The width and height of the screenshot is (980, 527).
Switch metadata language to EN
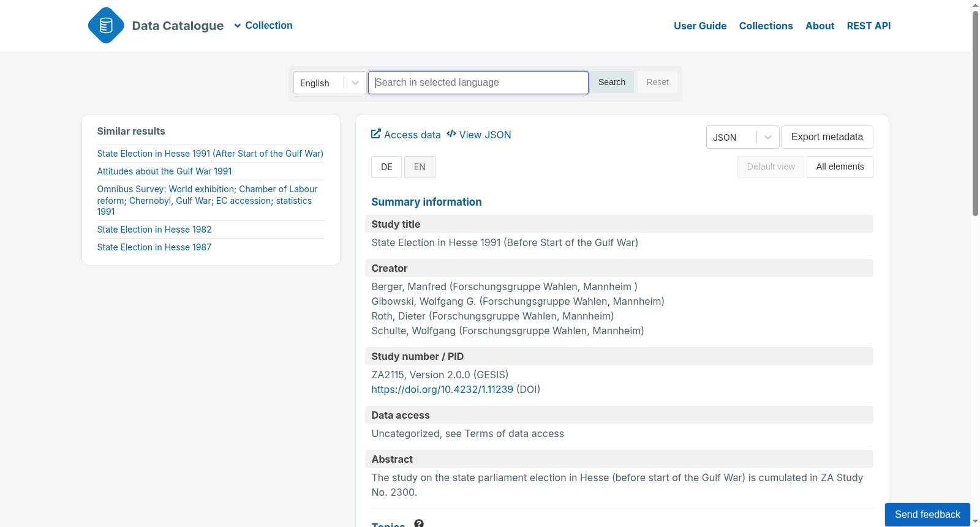tap(420, 167)
